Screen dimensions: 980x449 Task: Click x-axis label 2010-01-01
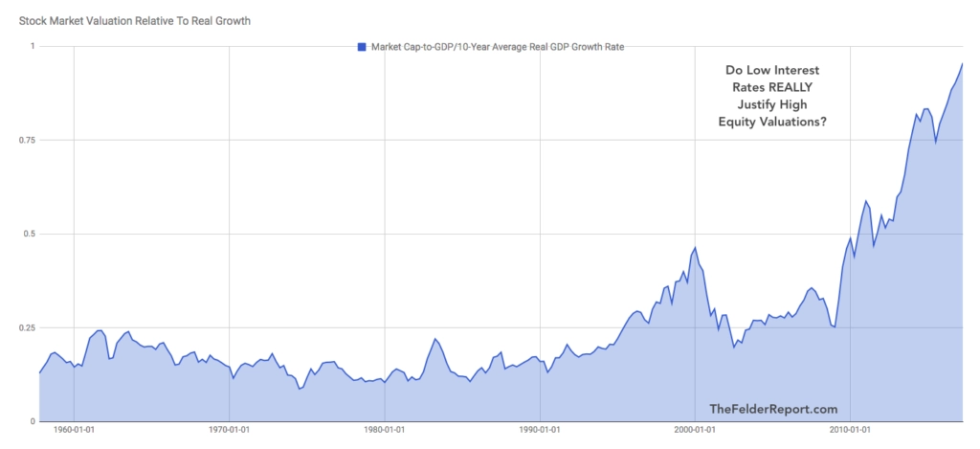pos(850,430)
